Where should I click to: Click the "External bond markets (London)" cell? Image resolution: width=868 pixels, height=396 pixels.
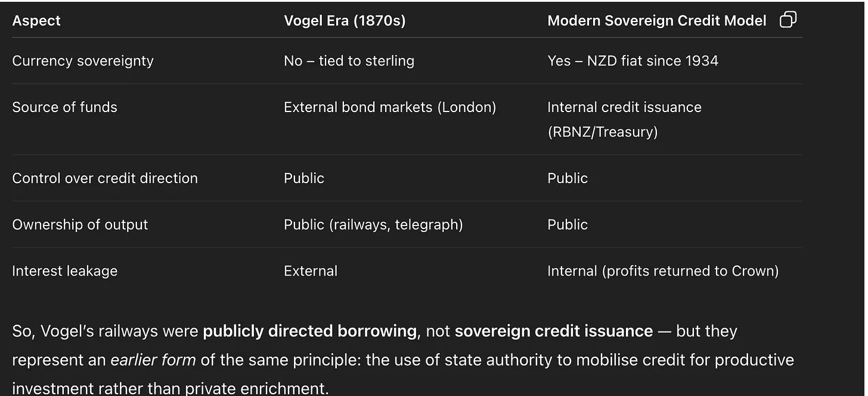(x=389, y=107)
